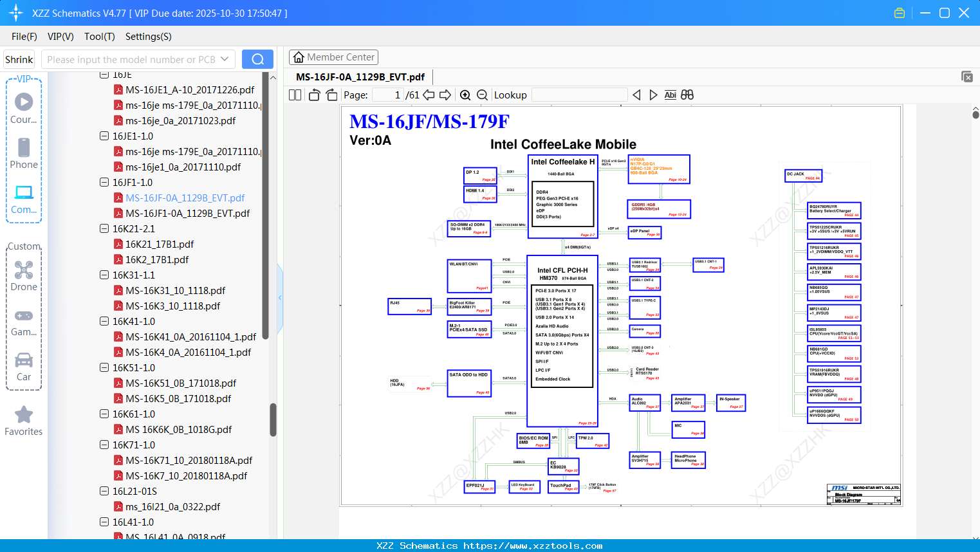Collapse the 16K51-1.0 folder
The image size is (980, 552).
click(x=104, y=367)
